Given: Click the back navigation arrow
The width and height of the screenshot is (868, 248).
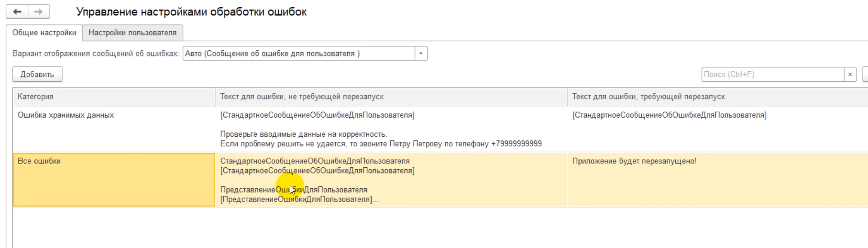Looking at the screenshot, I should tap(17, 11).
